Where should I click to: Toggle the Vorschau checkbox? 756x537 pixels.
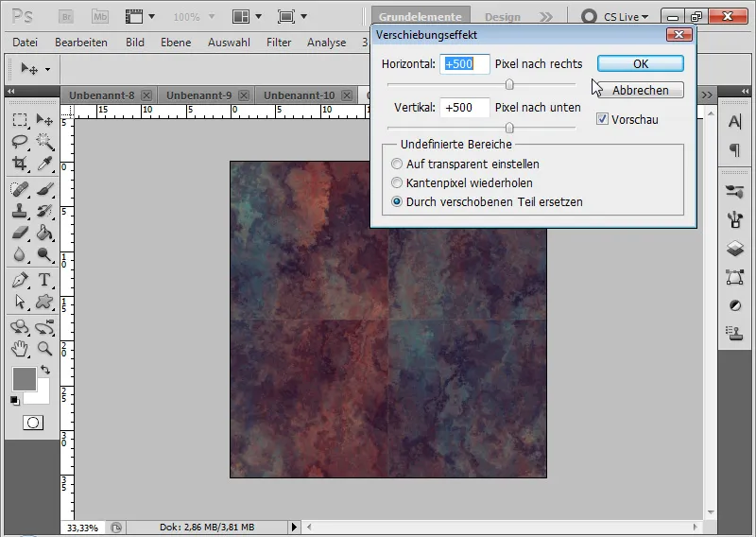click(602, 119)
